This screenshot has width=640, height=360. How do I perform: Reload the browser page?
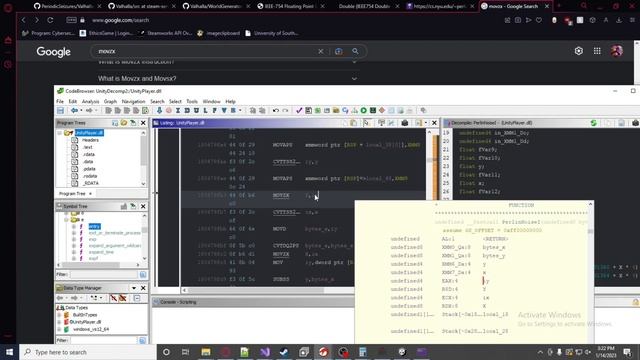50,20
